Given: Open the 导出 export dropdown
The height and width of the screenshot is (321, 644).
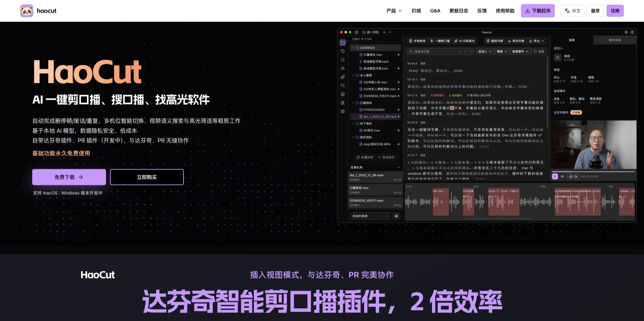Looking at the screenshot, I should pos(537,41).
